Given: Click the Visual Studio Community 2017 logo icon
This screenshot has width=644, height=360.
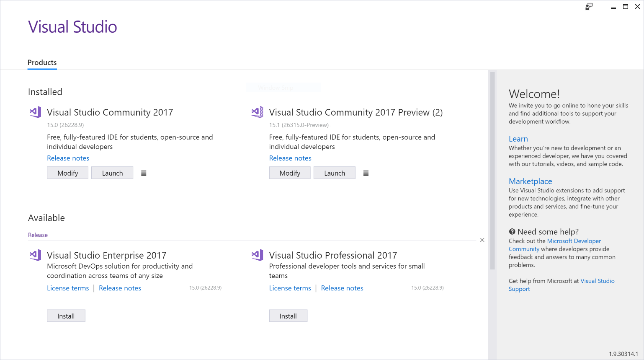Looking at the screenshot, I should pyautogui.click(x=35, y=112).
